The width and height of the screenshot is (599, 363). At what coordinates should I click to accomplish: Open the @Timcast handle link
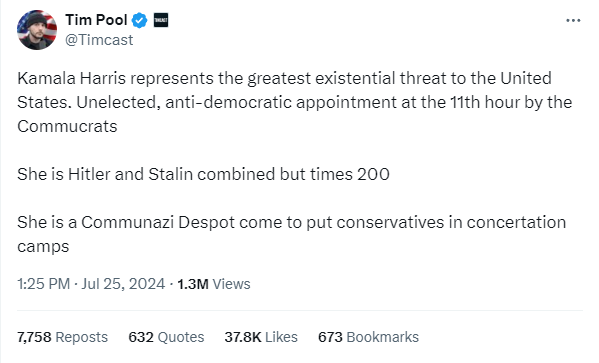99,40
